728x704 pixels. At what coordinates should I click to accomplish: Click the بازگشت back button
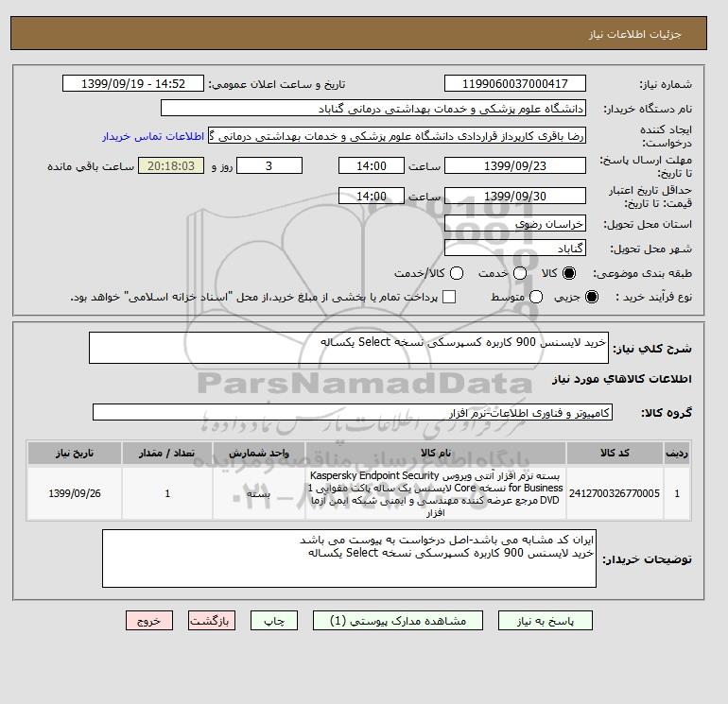212,621
